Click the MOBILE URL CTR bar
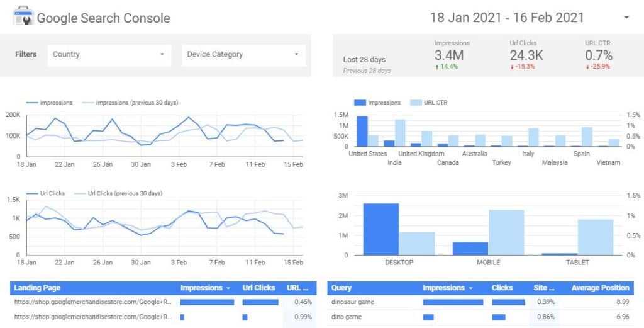Screen dimensions: 644x328 point(506,233)
